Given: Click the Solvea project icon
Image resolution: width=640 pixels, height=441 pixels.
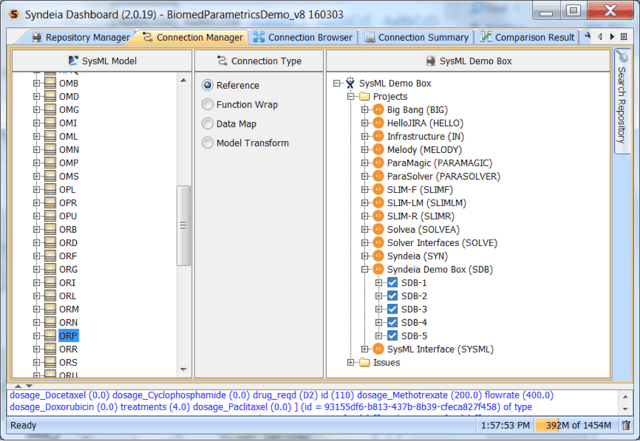Looking at the screenshot, I should 378,229.
